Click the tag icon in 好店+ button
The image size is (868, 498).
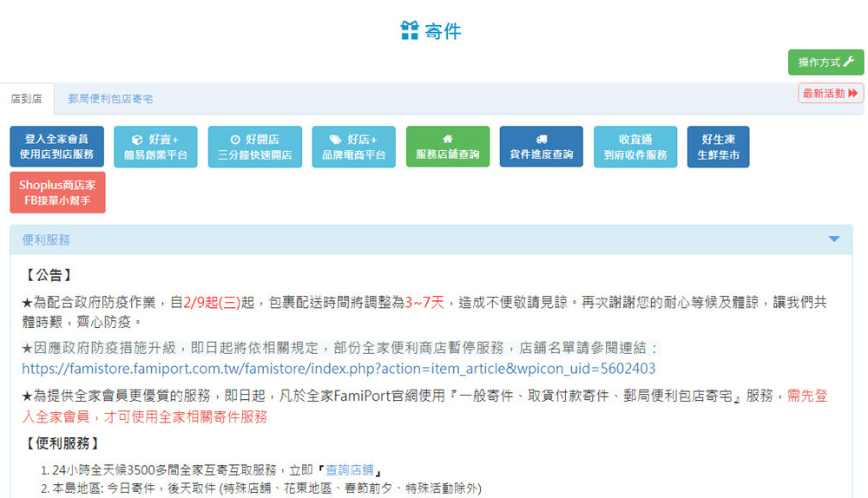(x=335, y=140)
